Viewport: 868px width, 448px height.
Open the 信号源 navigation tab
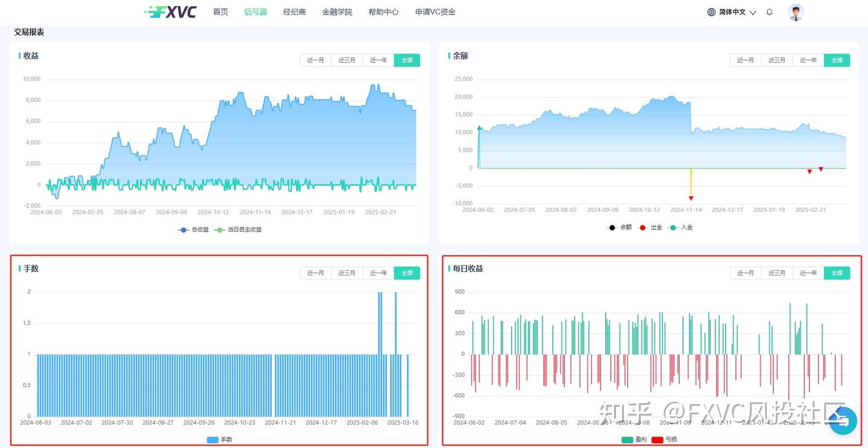click(x=256, y=12)
